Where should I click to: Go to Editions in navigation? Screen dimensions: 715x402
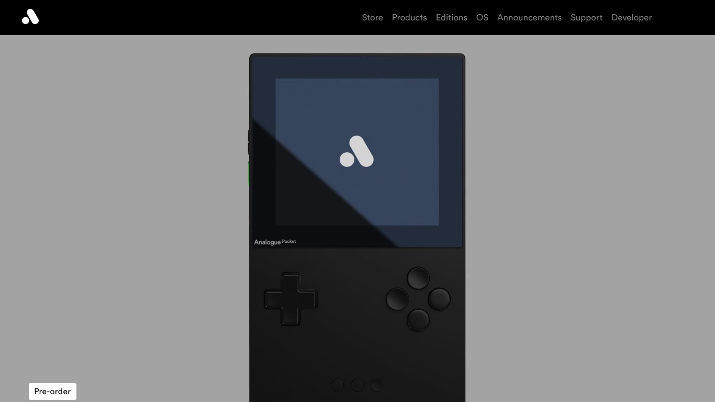pyautogui.click(x=451, y=17)
